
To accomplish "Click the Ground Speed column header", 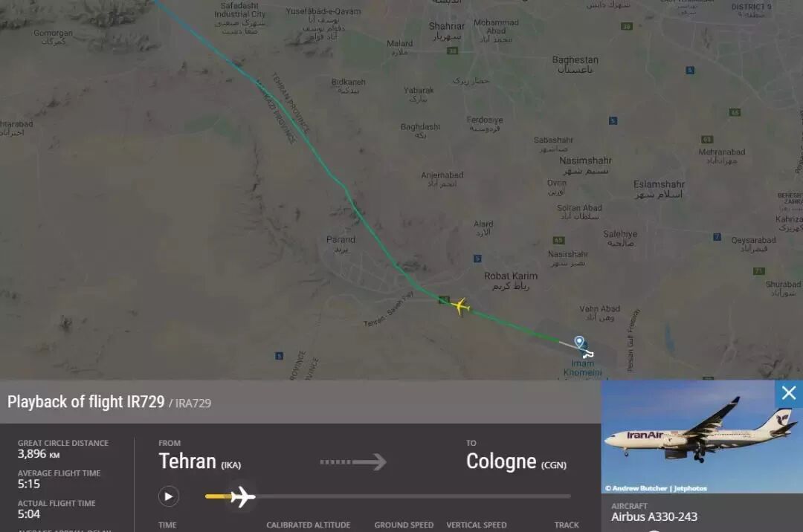I will [404, 525].
